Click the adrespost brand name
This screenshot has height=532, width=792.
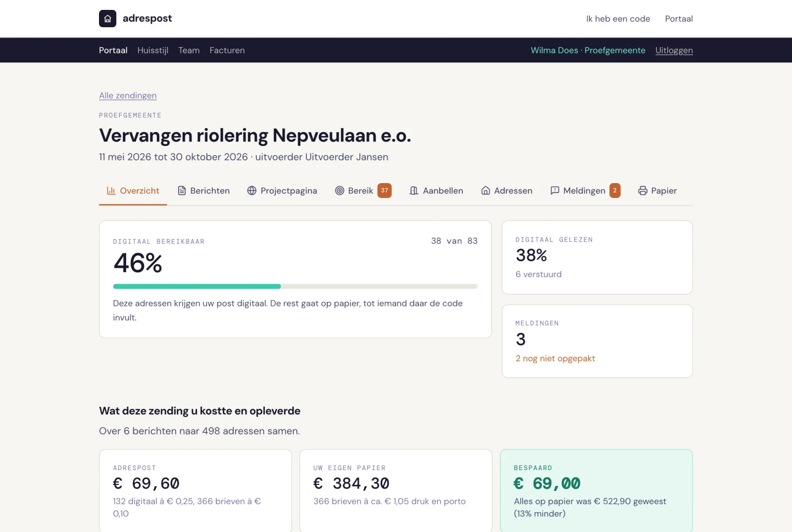click(x=148, y=18)
